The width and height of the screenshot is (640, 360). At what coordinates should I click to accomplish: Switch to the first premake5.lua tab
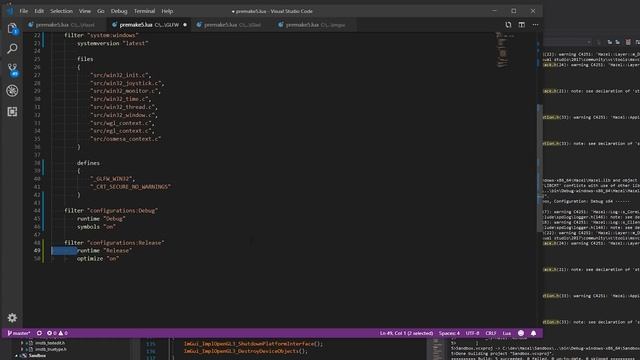click(x=65, y=25)
